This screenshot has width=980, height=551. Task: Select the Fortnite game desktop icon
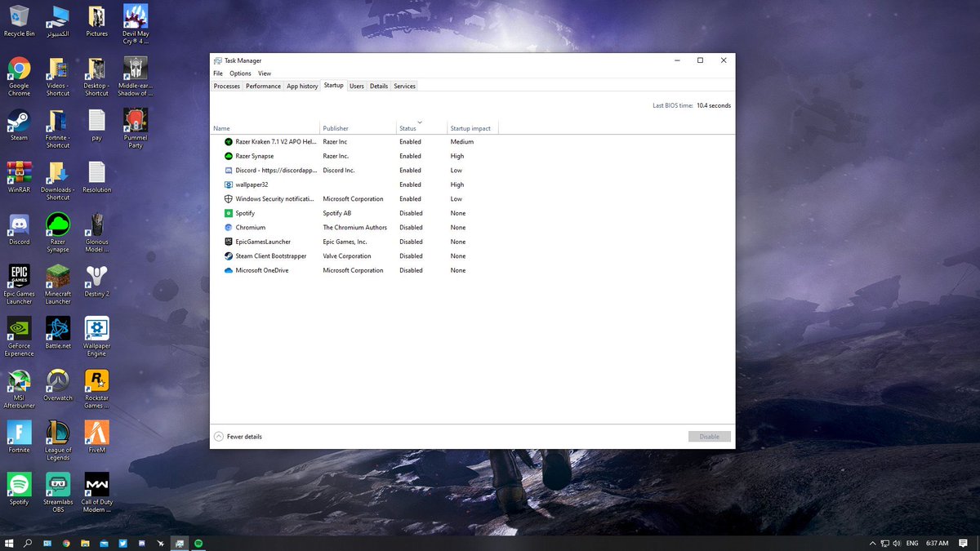[x=19, y=437]
